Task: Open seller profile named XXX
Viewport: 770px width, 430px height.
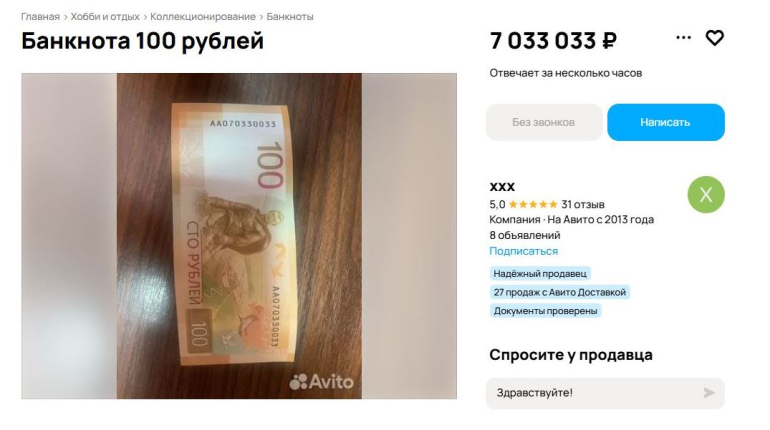Action: click(502, 187)
